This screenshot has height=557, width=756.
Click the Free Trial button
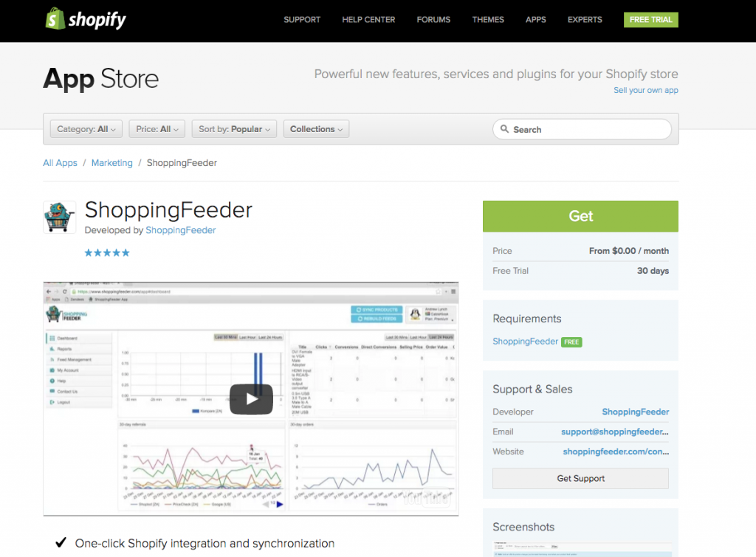[x=651, y=20]
